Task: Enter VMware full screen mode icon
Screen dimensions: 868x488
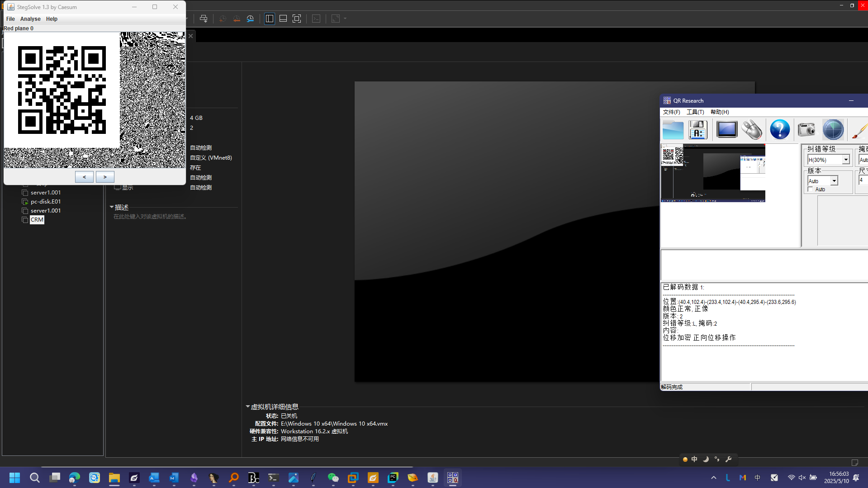Action: click(x=297, y=19)
